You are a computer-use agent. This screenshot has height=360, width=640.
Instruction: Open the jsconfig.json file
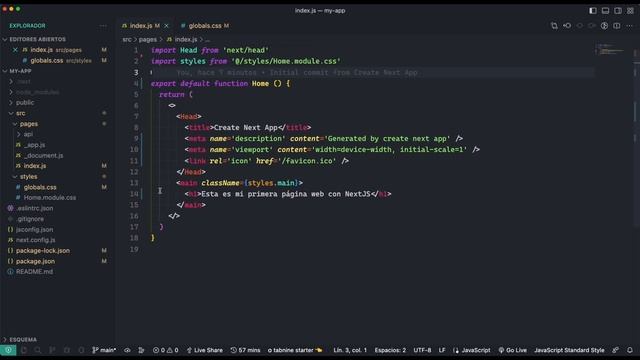(x=34, y=229)
